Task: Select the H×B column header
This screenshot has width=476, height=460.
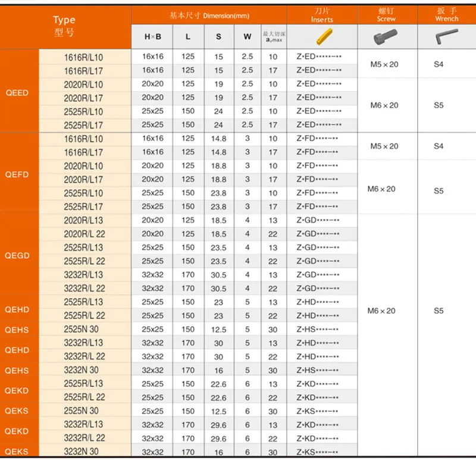Action: click(153, 37)
